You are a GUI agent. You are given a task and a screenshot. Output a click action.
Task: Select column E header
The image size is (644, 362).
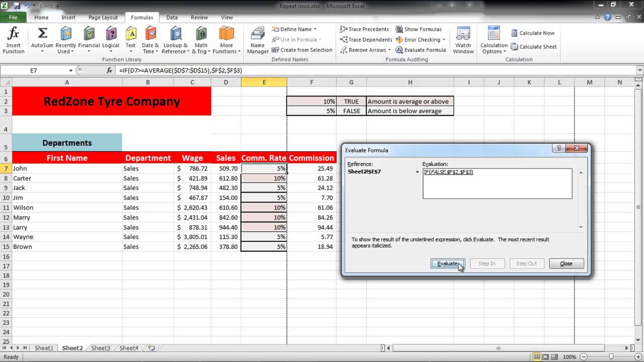(264, 82)
